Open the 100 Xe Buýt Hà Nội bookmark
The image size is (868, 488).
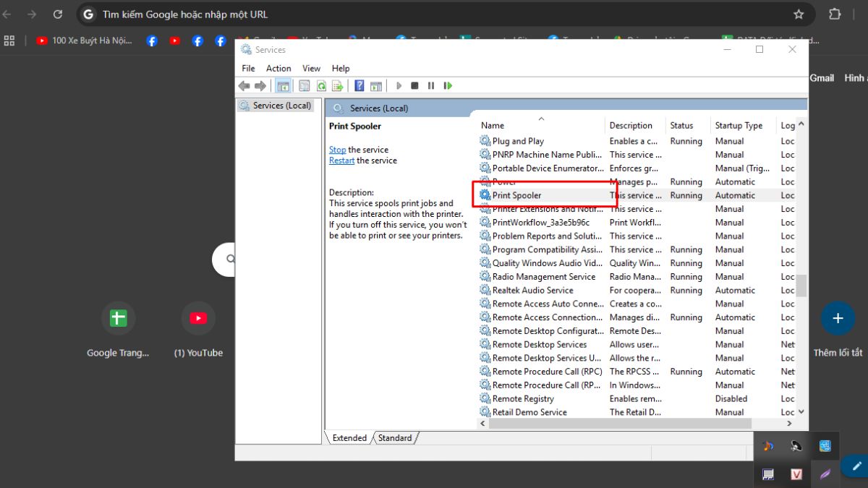[85, 40]
